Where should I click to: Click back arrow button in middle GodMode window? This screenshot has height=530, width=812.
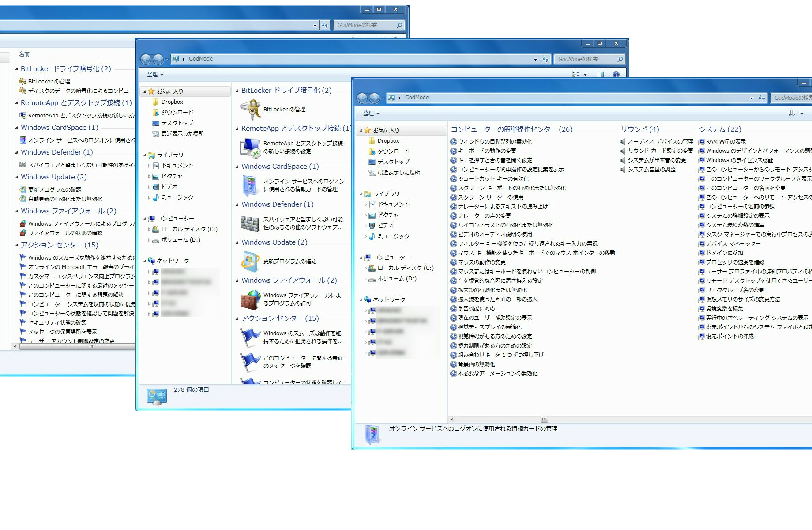(x=146, y=59)
